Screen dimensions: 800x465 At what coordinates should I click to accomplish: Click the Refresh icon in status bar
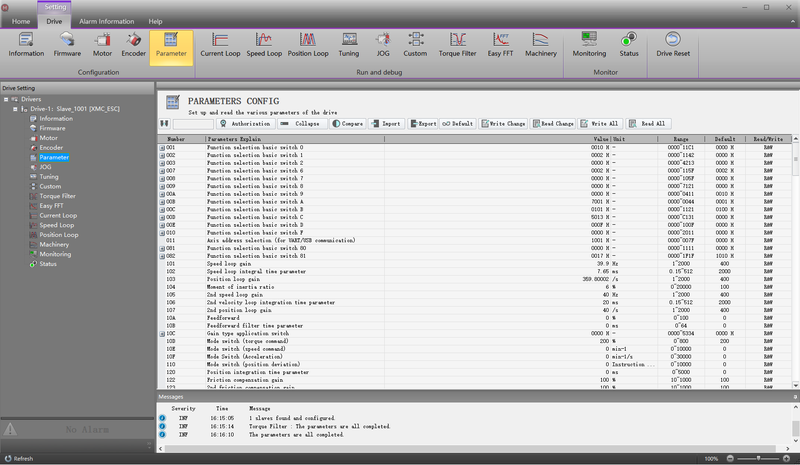(8, 458)
